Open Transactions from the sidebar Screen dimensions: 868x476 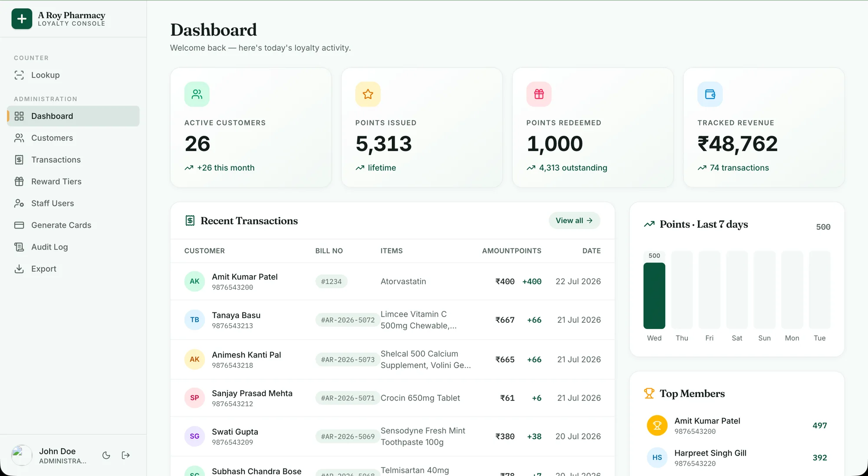73,160
